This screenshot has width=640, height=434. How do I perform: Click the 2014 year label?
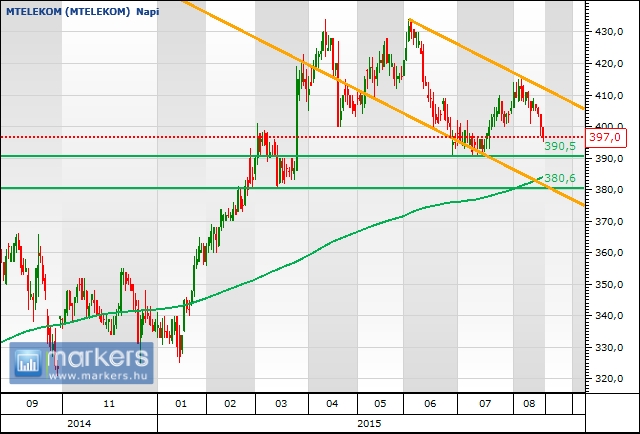[x=79, y=423]
